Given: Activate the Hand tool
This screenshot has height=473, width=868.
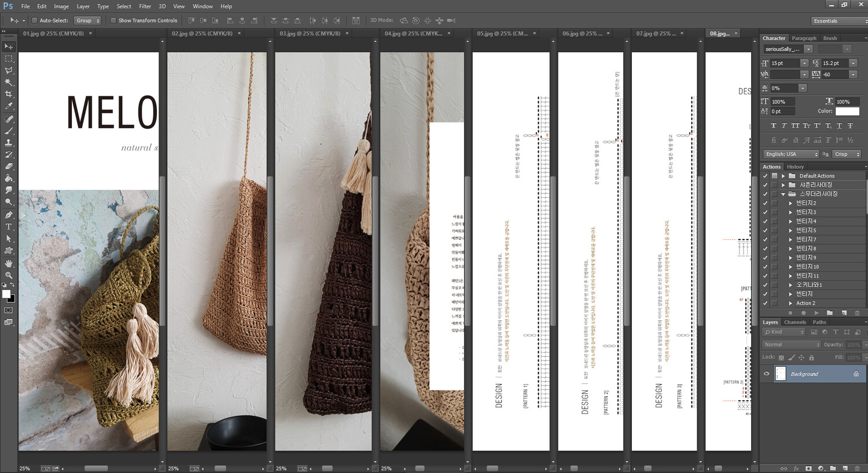Looking at the screenshot, I should coord(9,263).
